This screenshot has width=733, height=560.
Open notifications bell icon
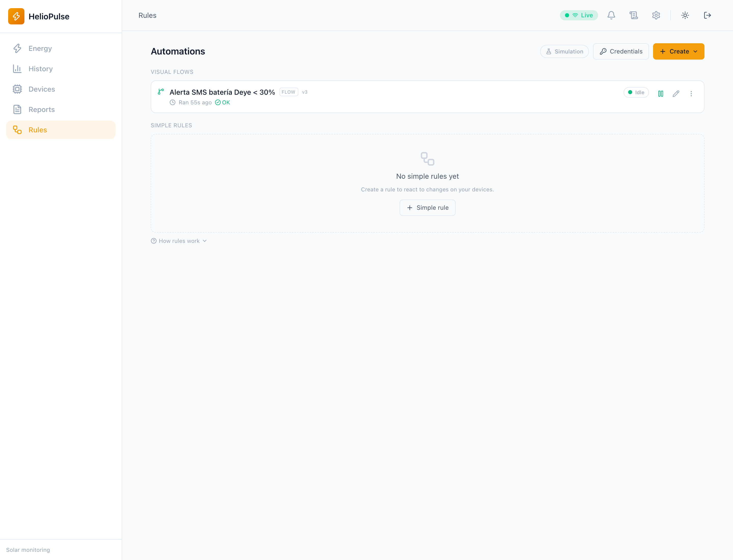[x=611, y=15]
